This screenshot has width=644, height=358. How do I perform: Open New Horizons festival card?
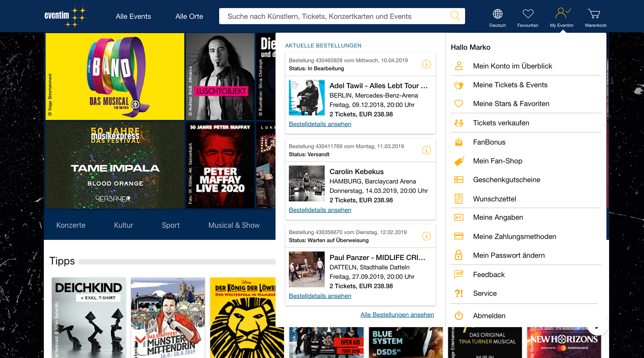click(564, 343)
